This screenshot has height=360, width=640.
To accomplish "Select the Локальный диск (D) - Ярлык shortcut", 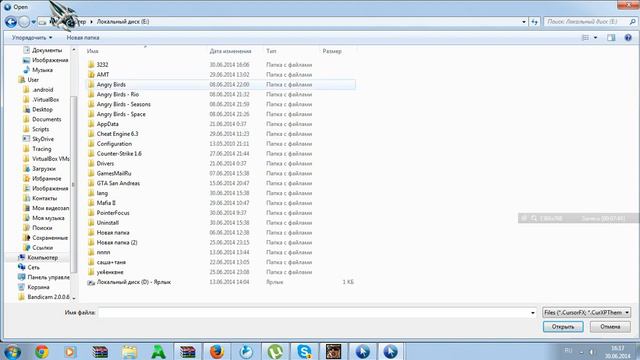I will (220, 282).
